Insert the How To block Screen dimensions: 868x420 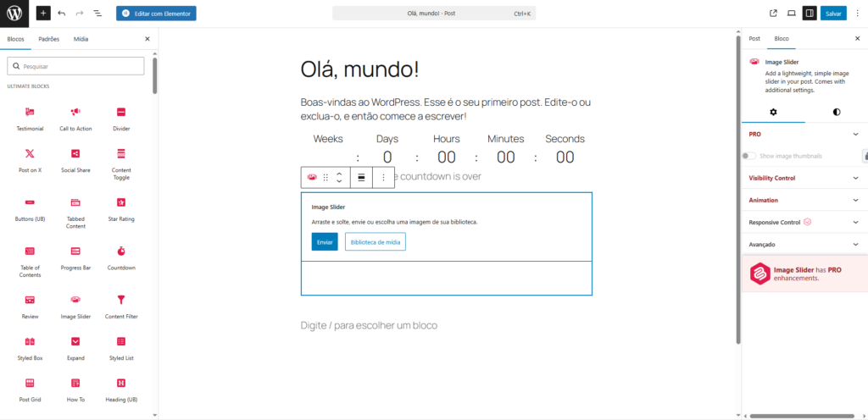[x=75, y=390]
